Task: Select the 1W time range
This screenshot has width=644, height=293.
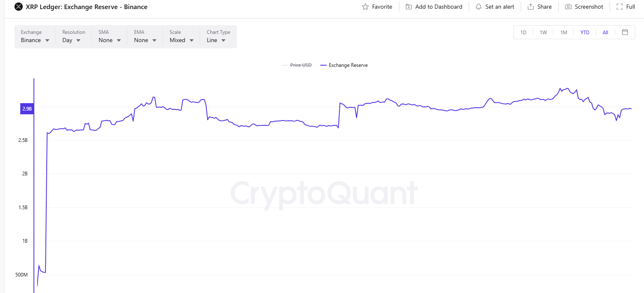Action: point(543,33)
